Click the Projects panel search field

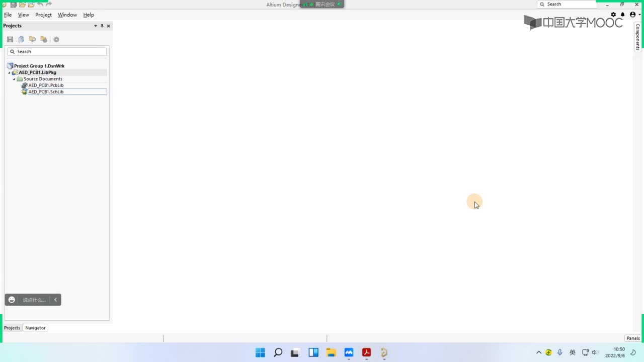(x=57, y=51)
